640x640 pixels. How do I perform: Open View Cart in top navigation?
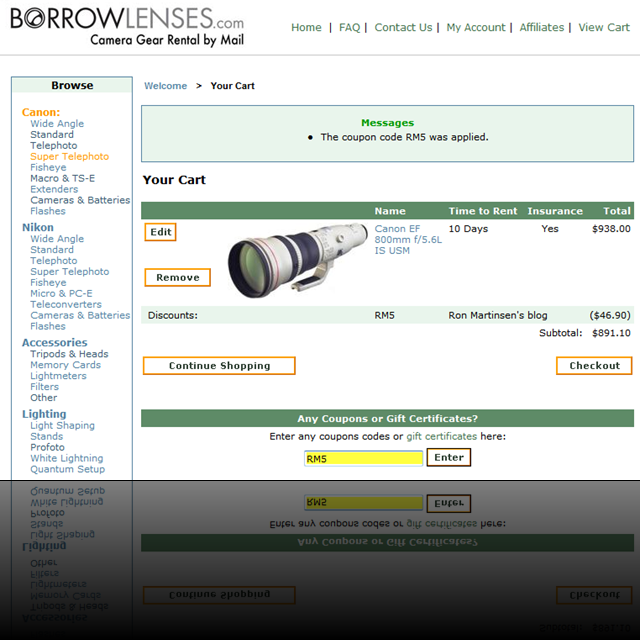[x=604, y=27]
